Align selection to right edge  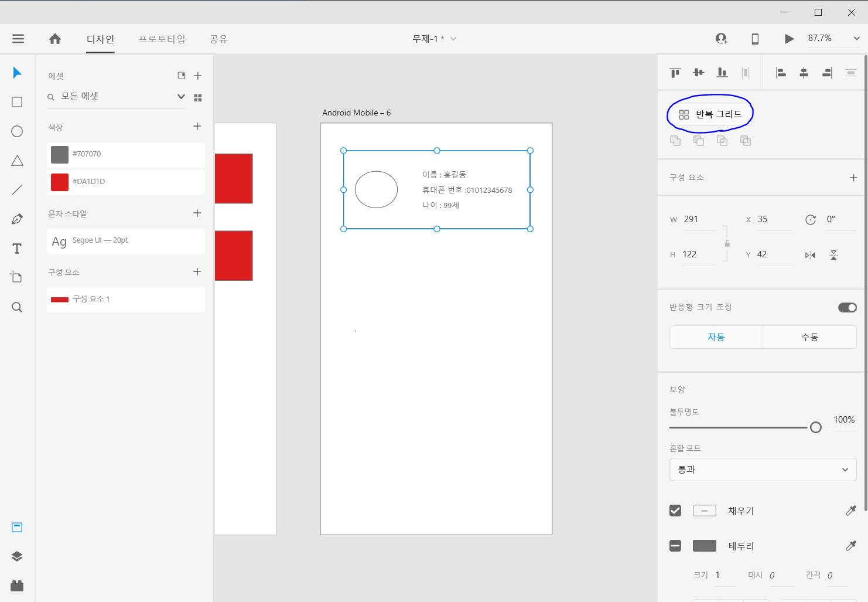click(x=828, y=73)
